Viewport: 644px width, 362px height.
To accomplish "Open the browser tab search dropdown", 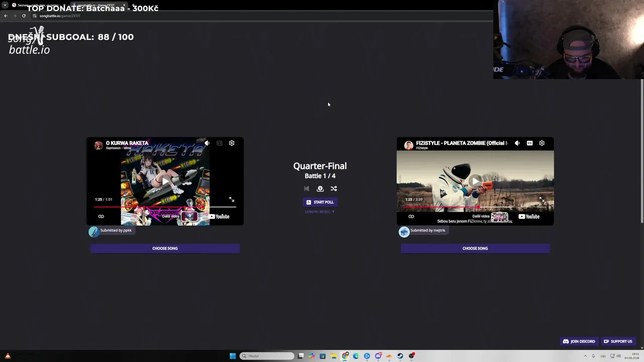I will (5, 5).
